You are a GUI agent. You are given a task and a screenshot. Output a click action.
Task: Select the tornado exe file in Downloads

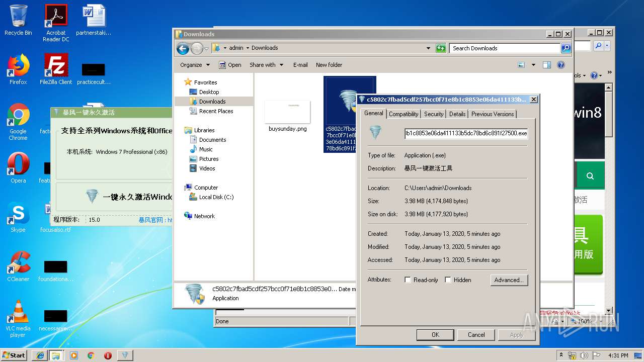(350, 114)
